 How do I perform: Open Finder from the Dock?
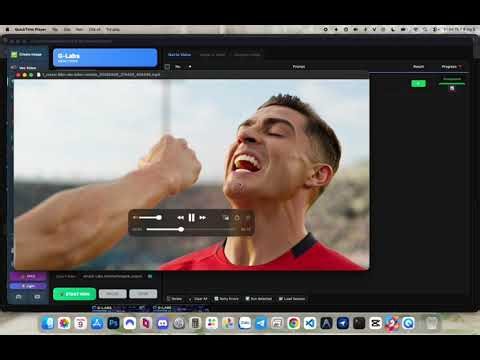48,323
